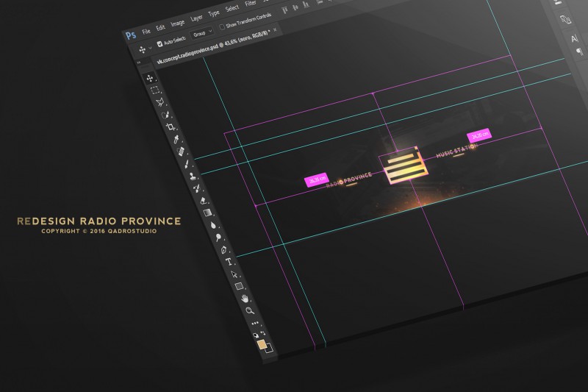Select the Dodge tool
This screenshot has width=588, height=392.
tap(218, 237)
